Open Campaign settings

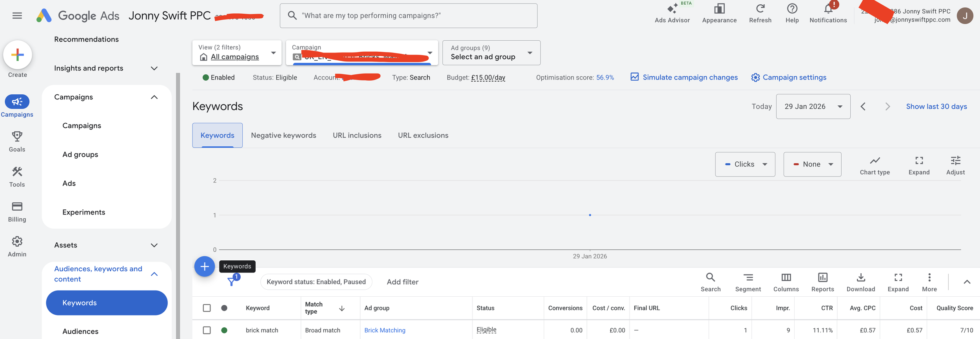[788, 78]
